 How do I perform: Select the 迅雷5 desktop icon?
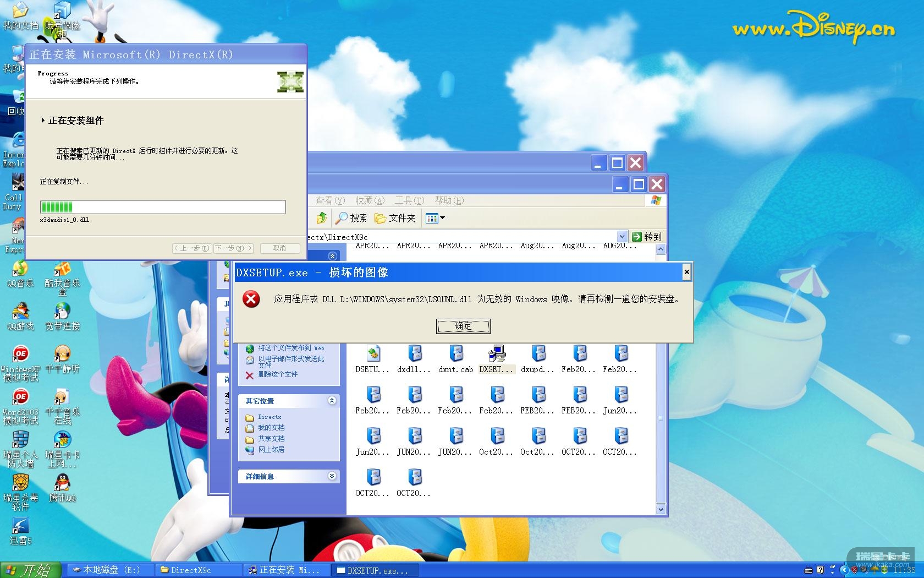[20, 532]
